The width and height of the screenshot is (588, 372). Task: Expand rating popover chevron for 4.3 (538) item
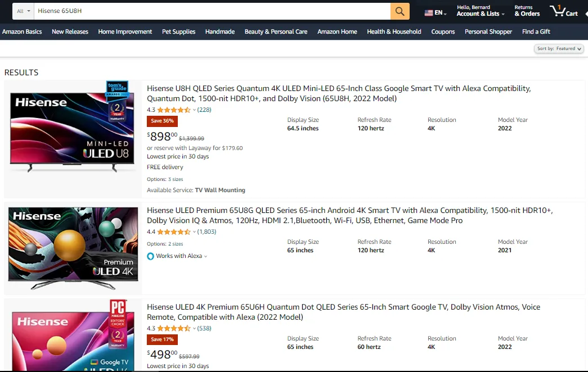point(194,329)
